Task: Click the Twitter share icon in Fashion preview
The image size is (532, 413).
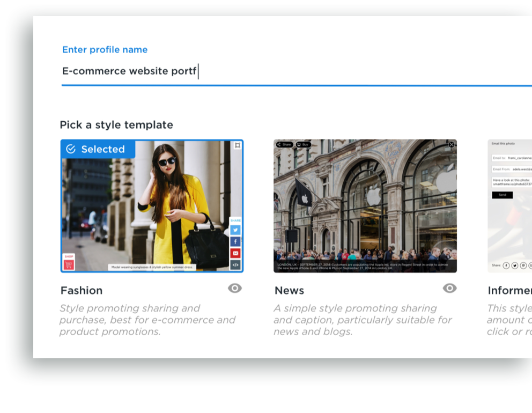Action: pyautogui.click(x=235, y=230)
